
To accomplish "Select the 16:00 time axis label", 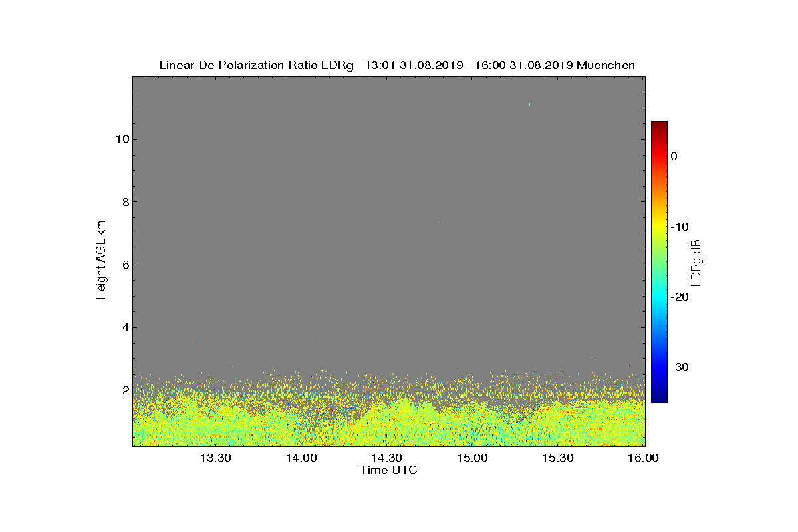I will coord(643,458).
